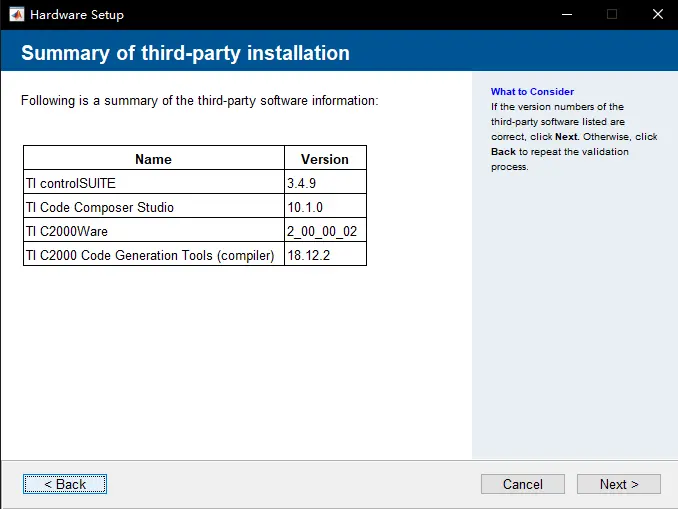Proceed with the Next > button
Image resolution: width=678 pixels, height=509 pixels.
[619, 484]
